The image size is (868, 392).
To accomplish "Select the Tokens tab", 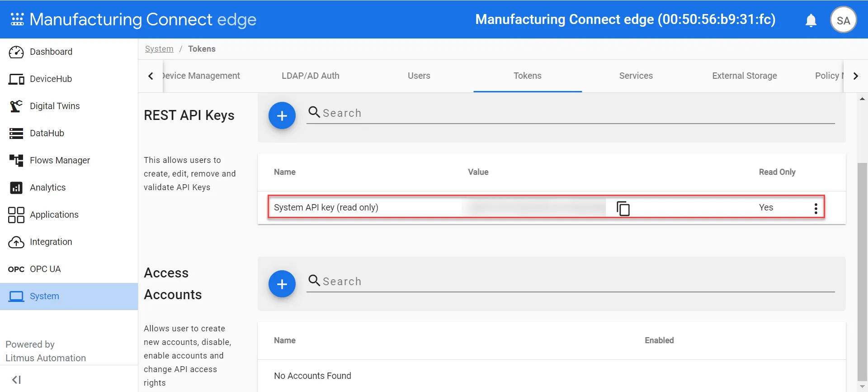I will [x=528, y=76].
